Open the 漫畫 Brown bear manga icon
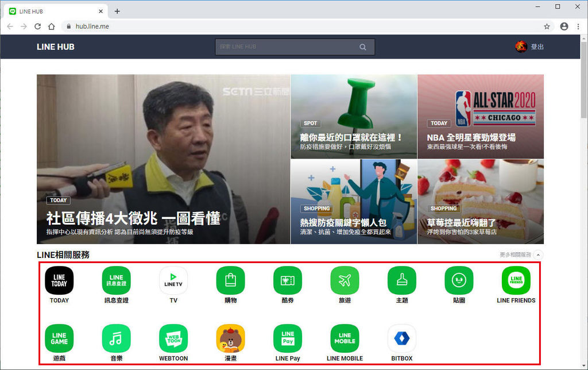This screenshot has height=370, width=588. pos(231,338)
